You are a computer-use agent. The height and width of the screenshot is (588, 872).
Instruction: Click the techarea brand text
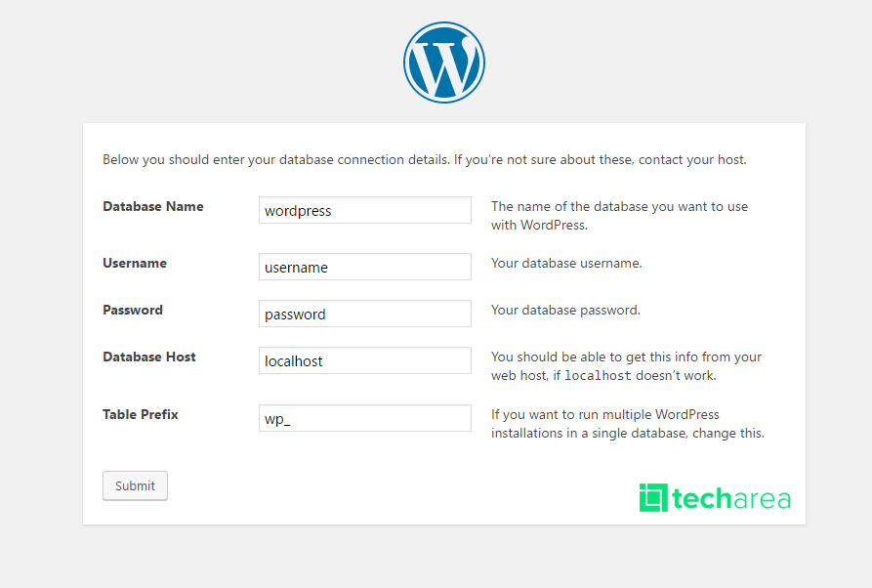coord(731,498)
